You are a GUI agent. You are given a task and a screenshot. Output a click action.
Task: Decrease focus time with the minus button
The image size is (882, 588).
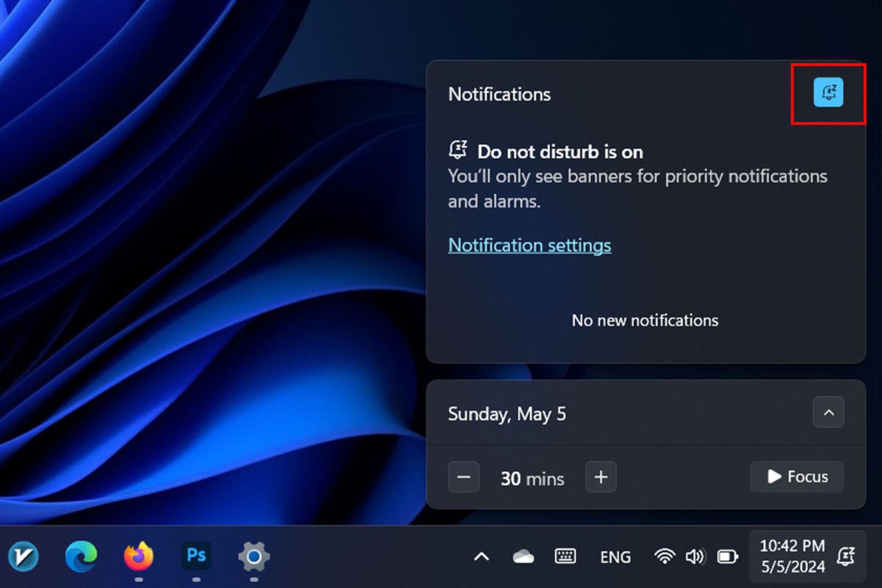pos(464,477)
